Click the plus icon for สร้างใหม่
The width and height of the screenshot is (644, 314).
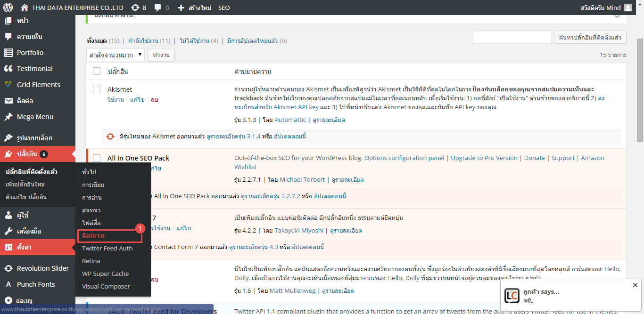(x=181, y=8)
